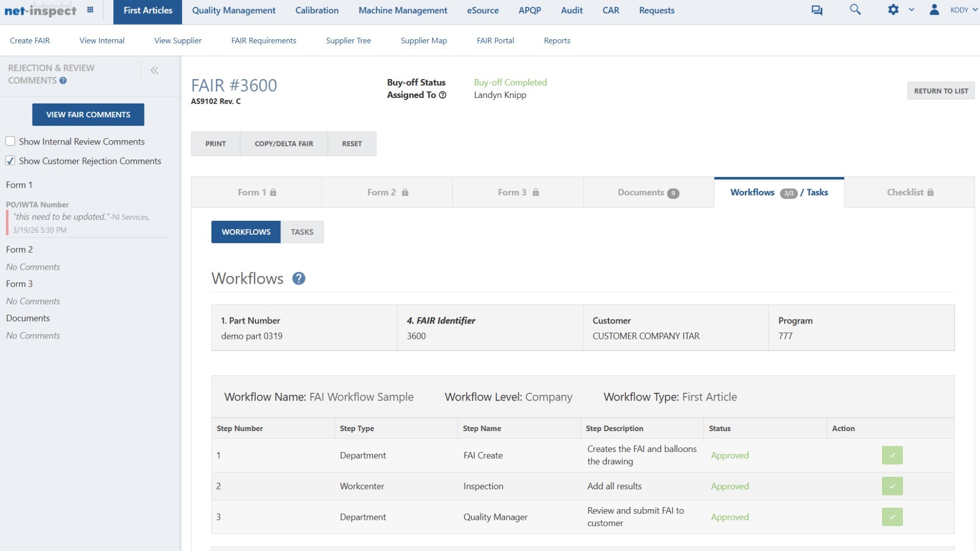The height and width of the screenshot is (551, 980).
Task: Open the KODY account dropdown
Action: point(962,10)
